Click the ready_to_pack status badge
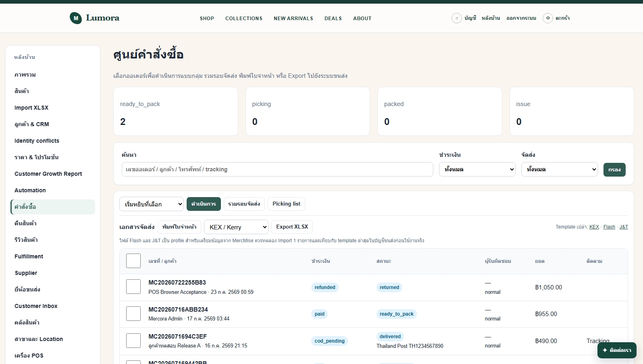Screen dimensions: 643x364 (397, 314)
